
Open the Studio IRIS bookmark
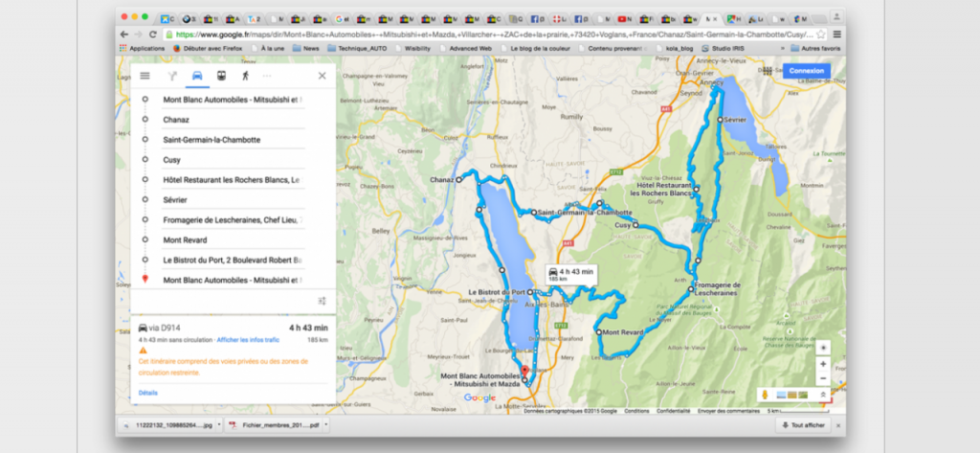pyautogui.click(x=724, y=48)
